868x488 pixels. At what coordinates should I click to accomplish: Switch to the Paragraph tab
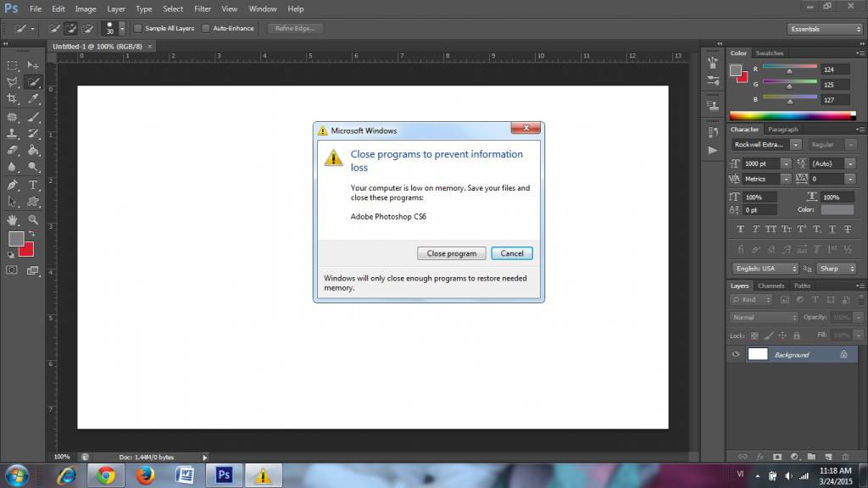point(782,130)
